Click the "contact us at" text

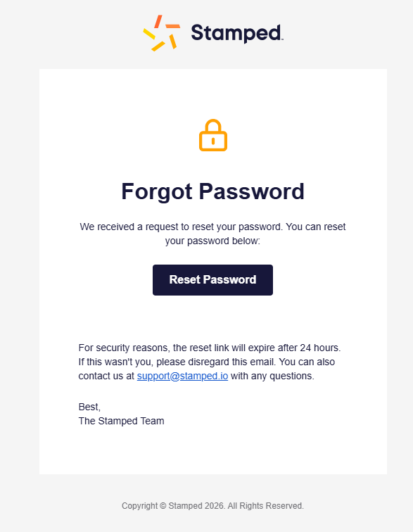point(106,376)
